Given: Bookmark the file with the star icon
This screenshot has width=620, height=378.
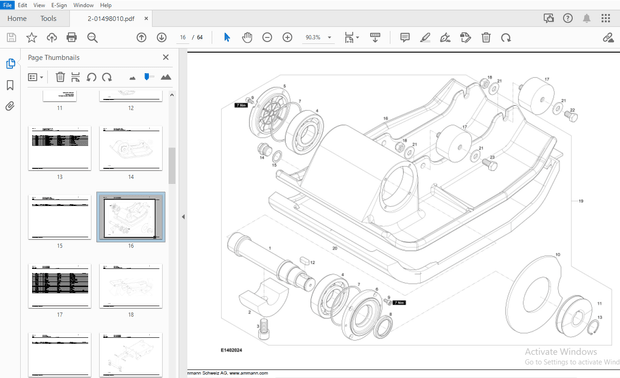Looking at the screenshot, I should pos(32,38).
